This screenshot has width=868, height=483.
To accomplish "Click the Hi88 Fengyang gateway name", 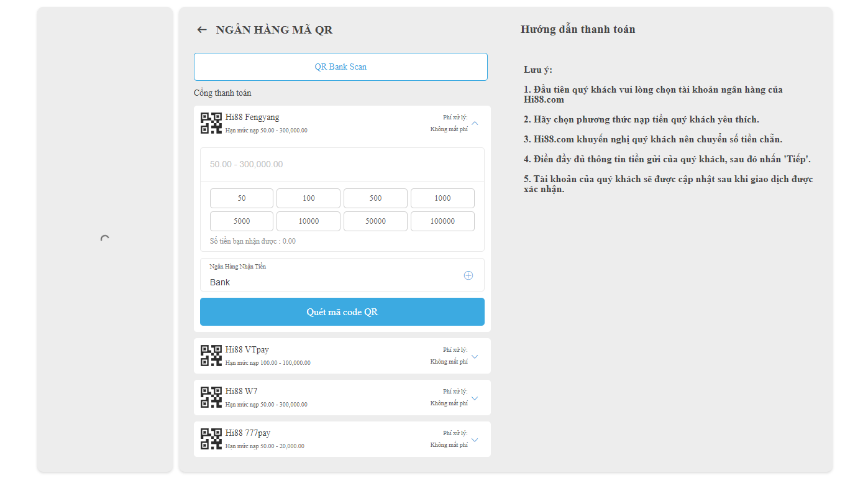I will click(252, 117).
